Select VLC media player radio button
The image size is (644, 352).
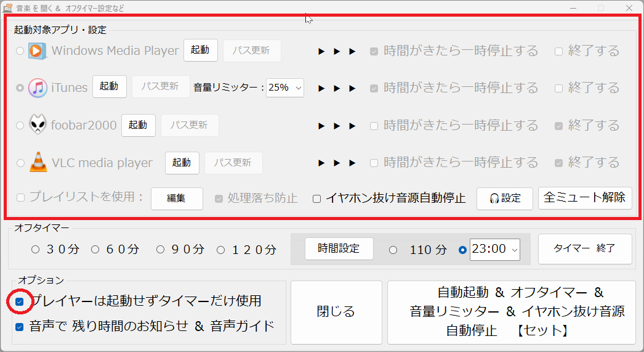20,163
